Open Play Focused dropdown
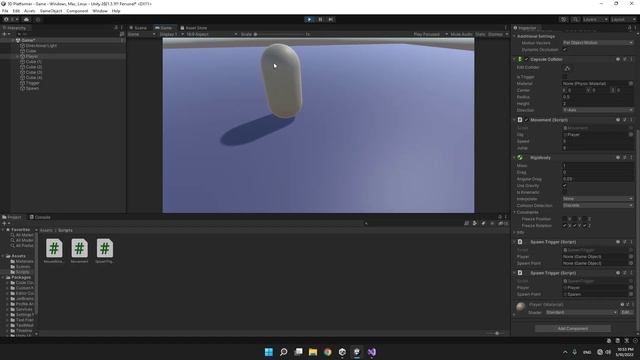Screen dimensions: 640x360 pyautogui.click(x=430, y=34)
